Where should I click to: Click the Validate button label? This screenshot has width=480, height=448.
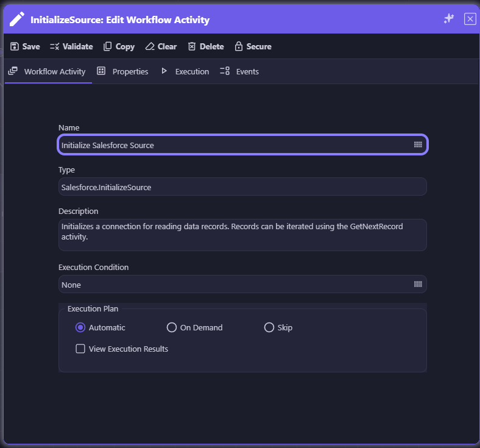(78, 46)
